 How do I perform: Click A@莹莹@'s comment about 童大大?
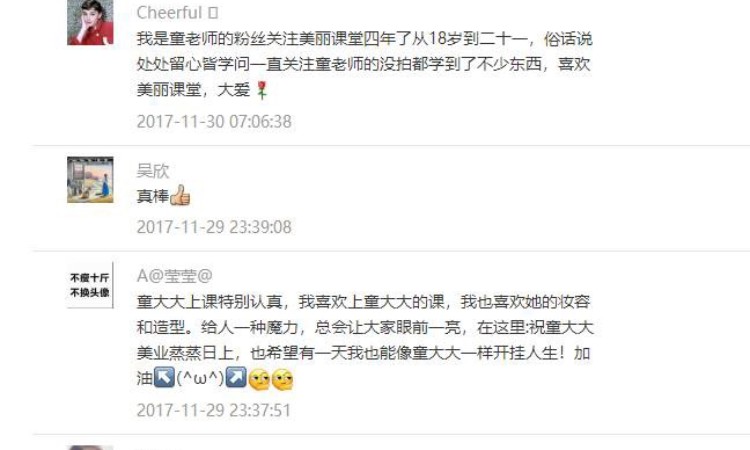(364, 340)
